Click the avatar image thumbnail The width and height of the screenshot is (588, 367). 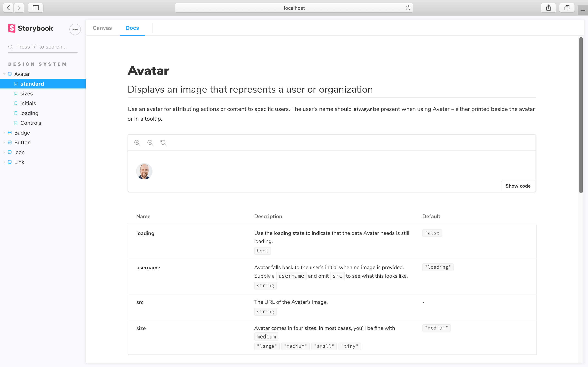coord(144,171)
